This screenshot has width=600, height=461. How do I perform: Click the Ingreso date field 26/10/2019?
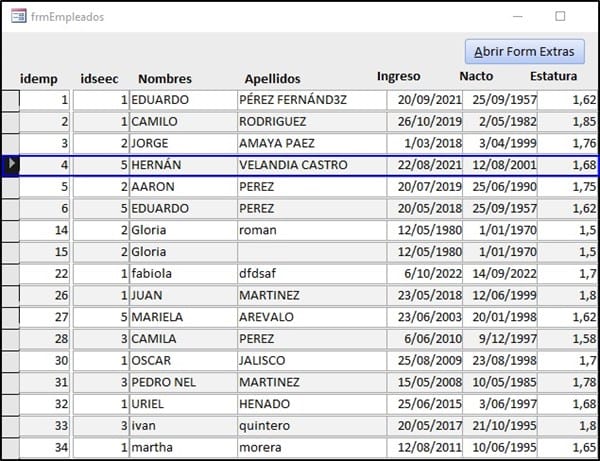[x=426, y=122]
